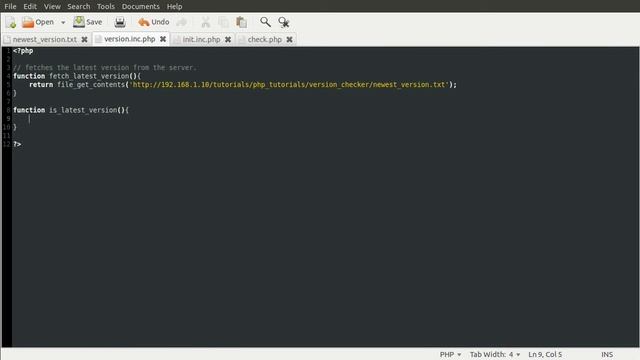Switch to the check.php tab
Image resolution: width=640 pixels, height=360 pixels.
[264, 40]
